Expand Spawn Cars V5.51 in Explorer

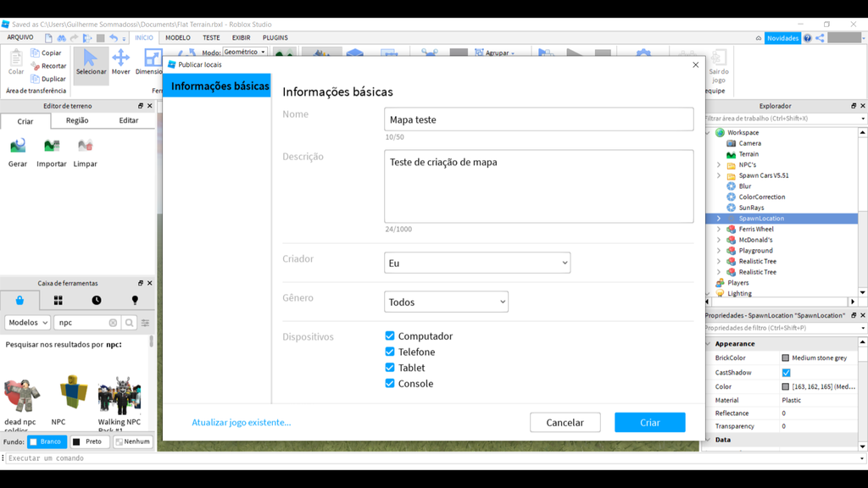click(719, 175)
